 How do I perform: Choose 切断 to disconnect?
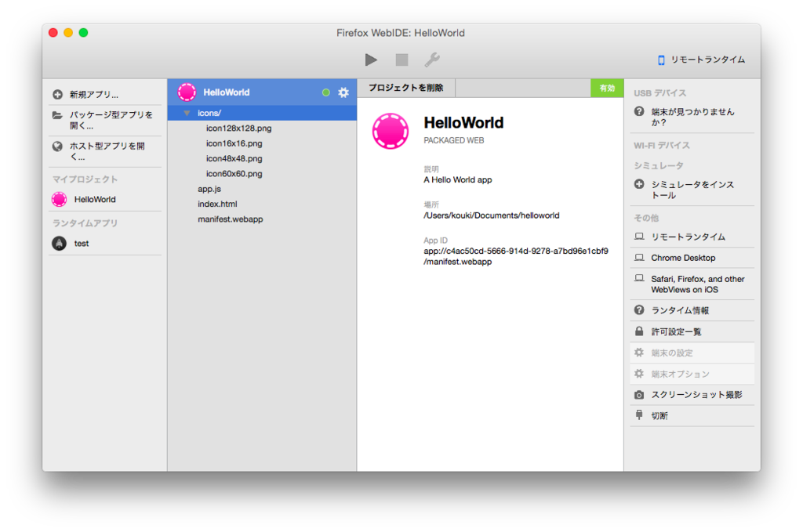[659, 416]
